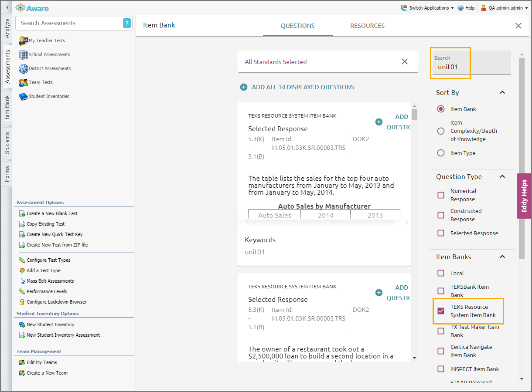Image resolution: width=532 pixels, height=392 pixels.
Task: Open the Switch Applications dropdown
Action: coord(427,8)
